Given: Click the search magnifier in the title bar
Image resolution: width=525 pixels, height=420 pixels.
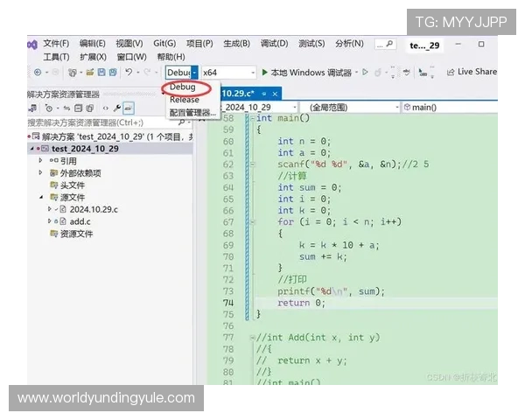Looking at the screenshot, I should click(389, 44).
